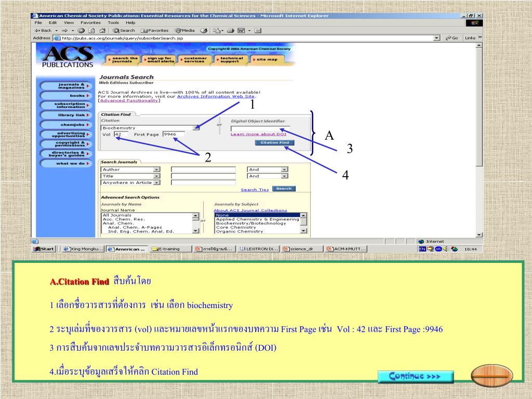The width and height of the screenshot is (532, 399).
Task: Click the browser Back arrow icon
Action: (x=37, y=31)
